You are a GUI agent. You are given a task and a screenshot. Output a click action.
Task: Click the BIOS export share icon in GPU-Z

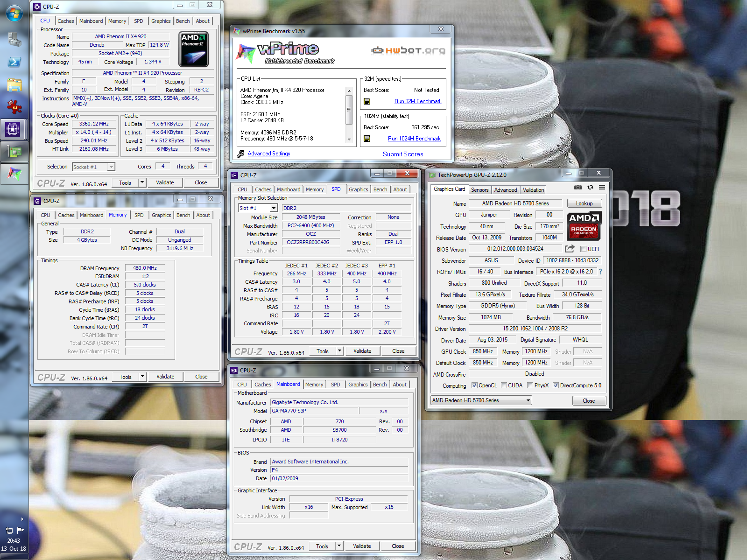pyautogui.click(x=570, y=249)
